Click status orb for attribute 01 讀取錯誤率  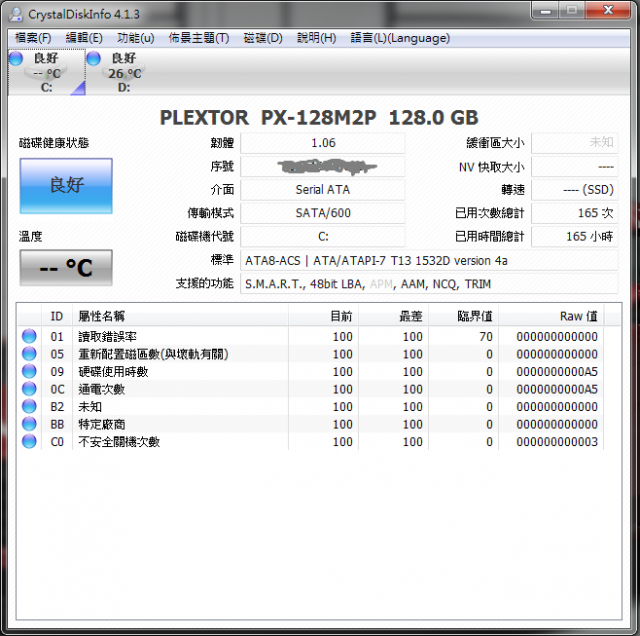[x=29, y=336]
